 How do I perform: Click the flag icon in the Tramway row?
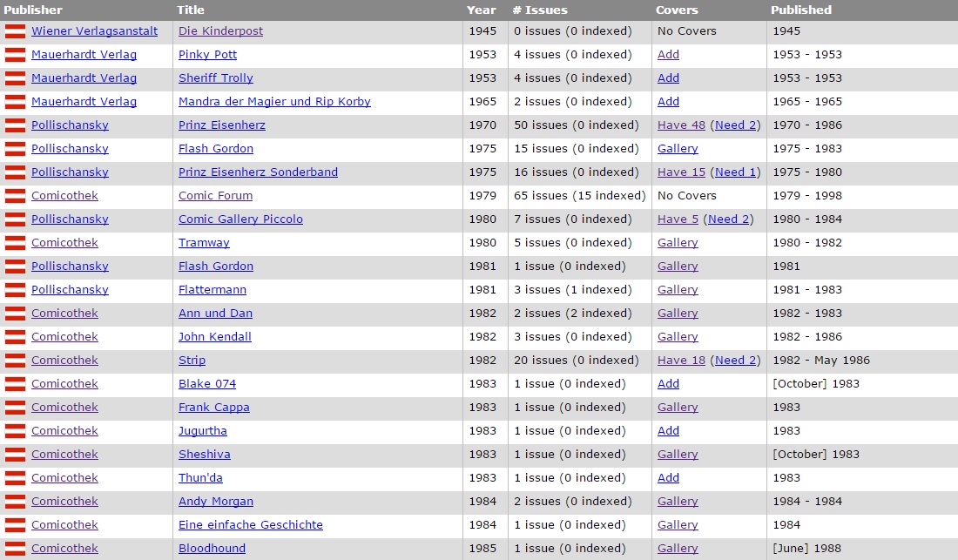pyautogui.click(x=15, y=243)
